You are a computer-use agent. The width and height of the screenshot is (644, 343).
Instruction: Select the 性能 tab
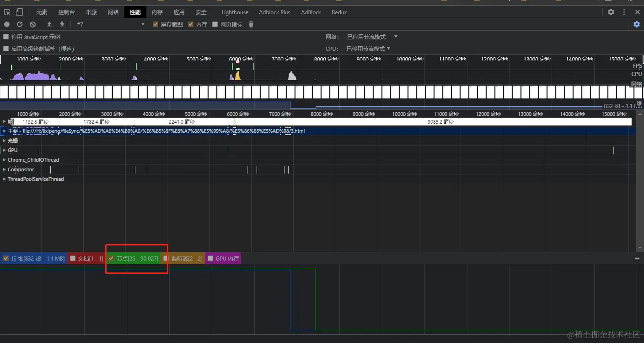click(135, 12)
